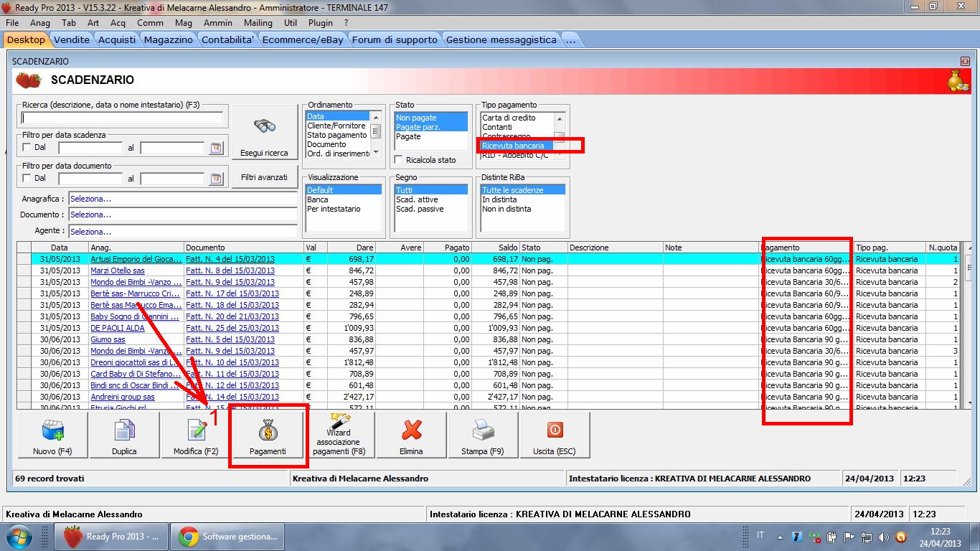This screenshot has height=551, width=980.
Task: Open document link Fatt. N. 4 del 15/03/2013
Action: (x=230, y=259)
